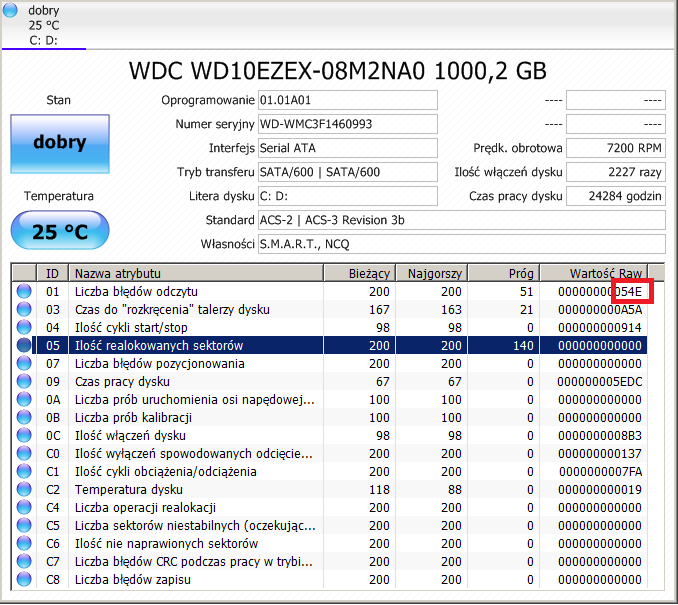Click the Interfejs field showing Serial ATA
This screenshot has height=605, width=678.
(x=348, y=148)
